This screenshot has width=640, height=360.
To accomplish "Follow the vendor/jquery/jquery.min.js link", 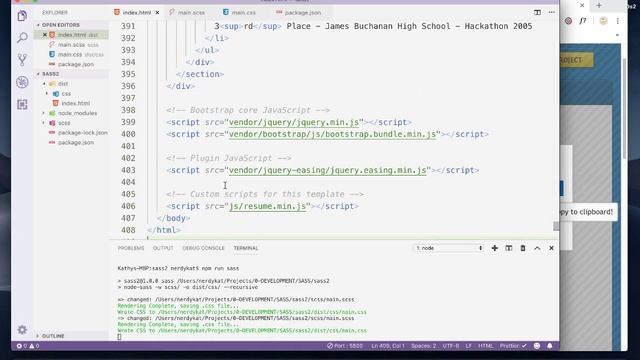I will [x=294, y=122].
